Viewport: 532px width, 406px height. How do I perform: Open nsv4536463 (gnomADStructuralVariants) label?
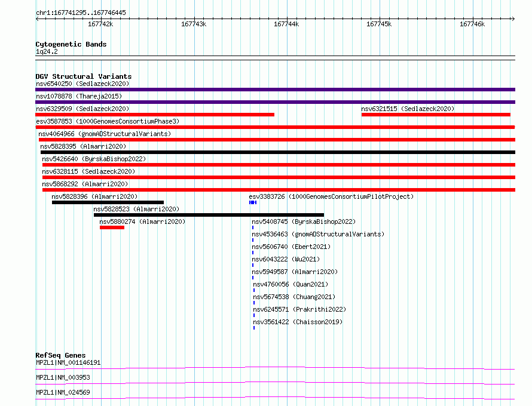pyautogui.click(x=318, y=234)
